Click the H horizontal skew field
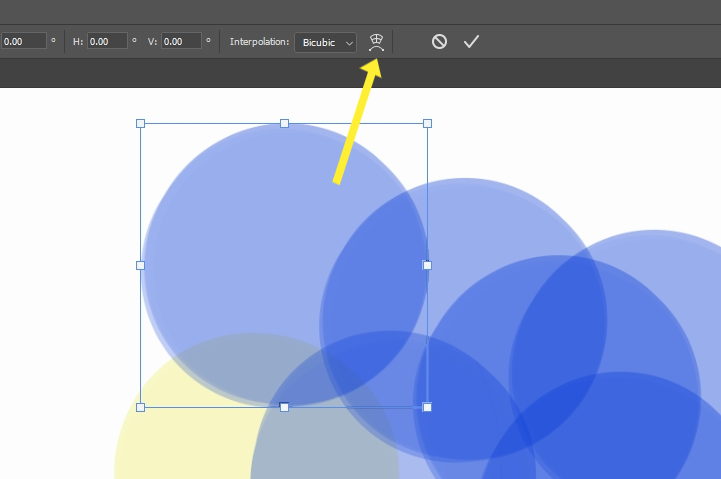 coord(107,41)
